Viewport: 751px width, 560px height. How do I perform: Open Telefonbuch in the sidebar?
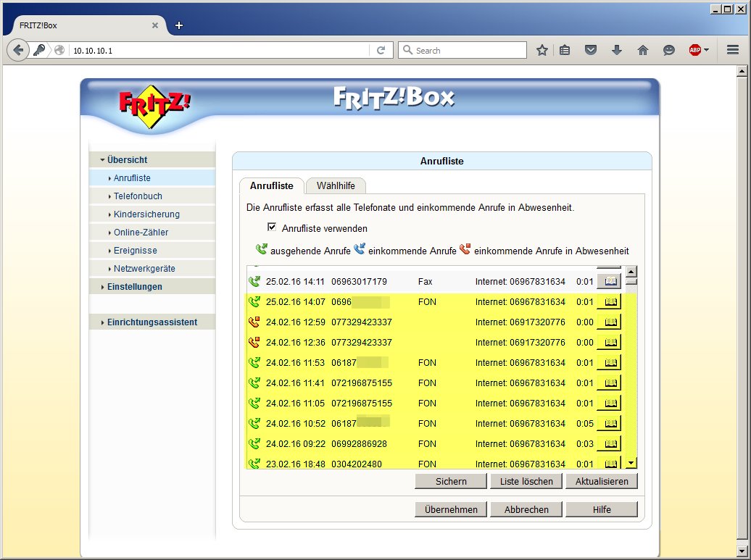pyautogui.click(x=138, y=196)
